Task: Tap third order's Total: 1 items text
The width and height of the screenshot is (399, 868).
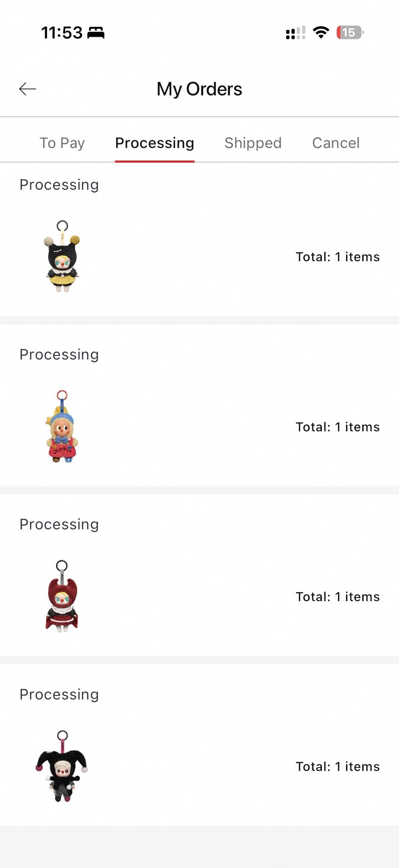Action: [x=338, y=597]
